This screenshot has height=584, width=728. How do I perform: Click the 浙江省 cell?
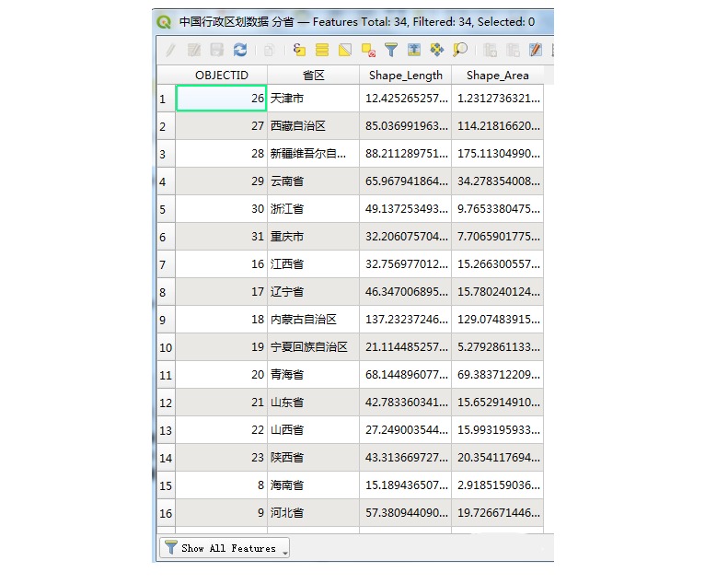coord(314,208)
